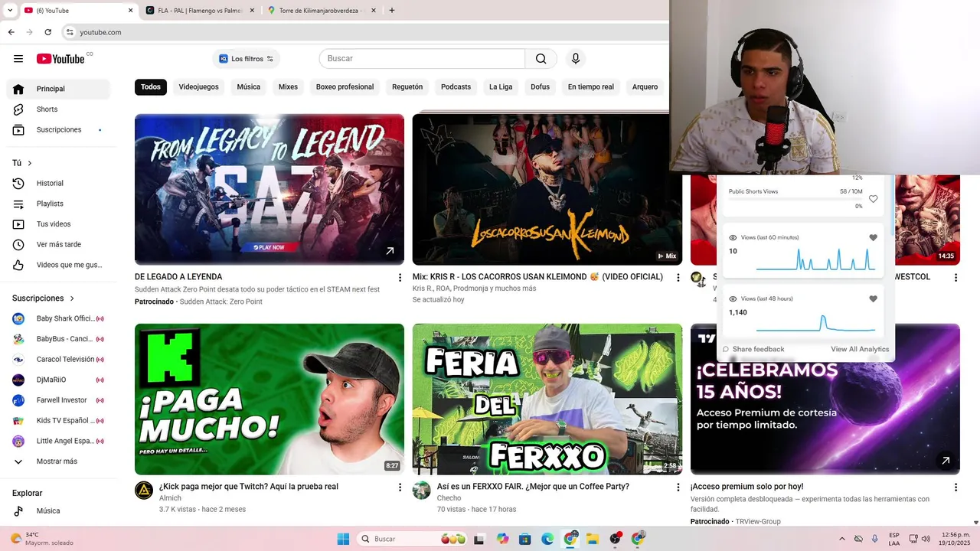Click Share feedback link

coord(753,349)
